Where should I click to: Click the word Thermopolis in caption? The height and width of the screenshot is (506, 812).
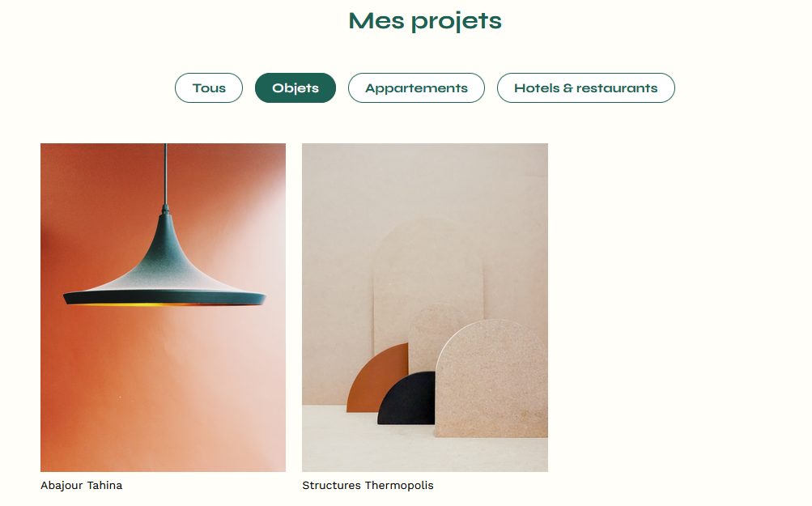click(399, 485)
